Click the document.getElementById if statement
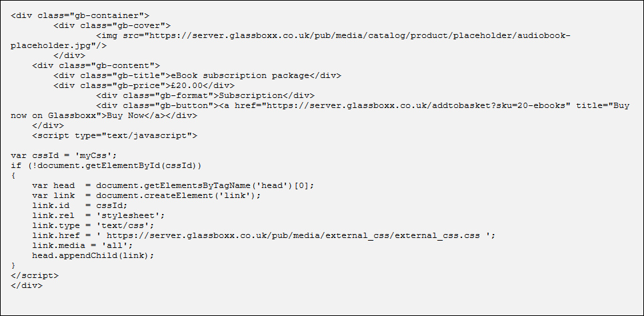Screen dimensions: 644x316 [106, 165]
